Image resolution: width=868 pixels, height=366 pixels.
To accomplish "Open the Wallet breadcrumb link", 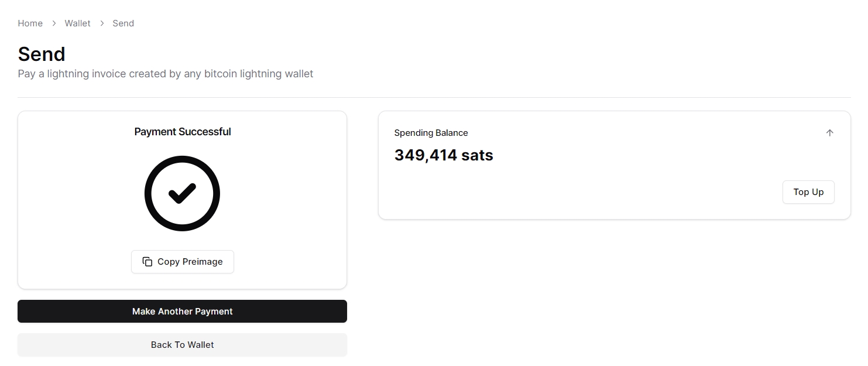I will tap(78, 23).
